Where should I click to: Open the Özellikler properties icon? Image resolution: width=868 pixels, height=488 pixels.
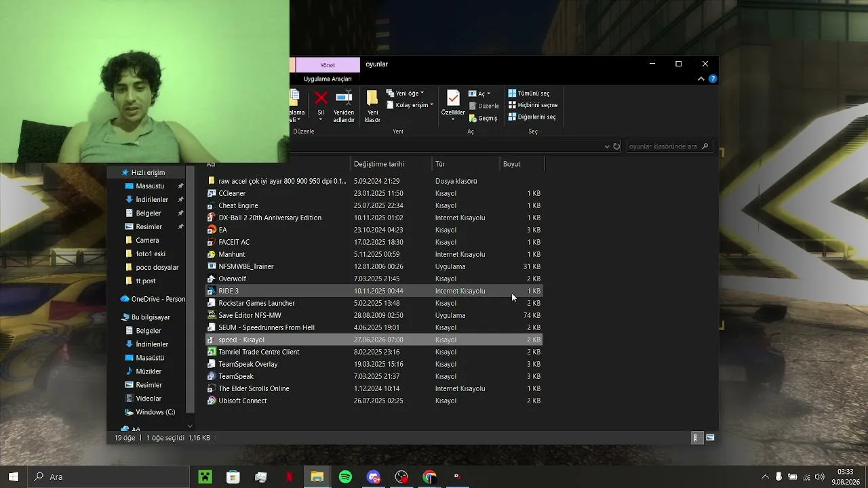pyautogui.click(x=453, y=99)
